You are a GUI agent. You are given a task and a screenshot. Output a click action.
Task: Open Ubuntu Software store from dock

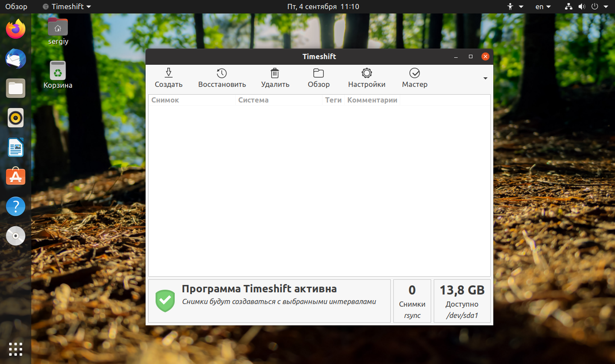pos(16,177)
